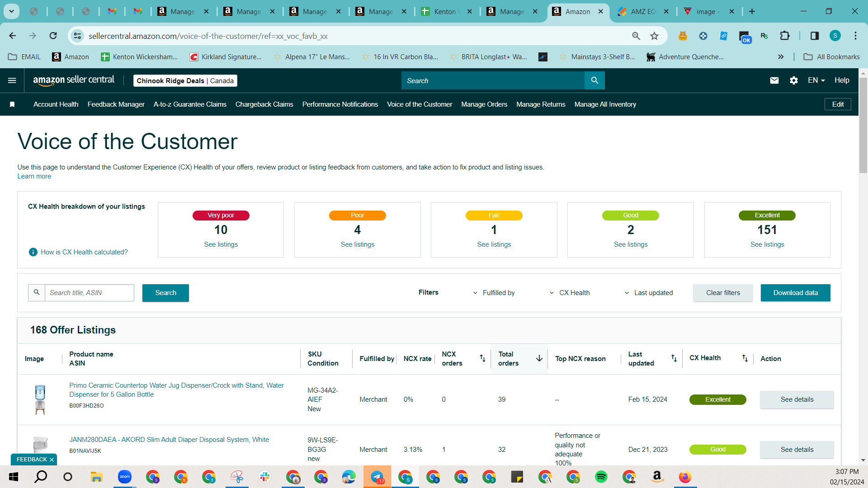Sort by CX Health column arrows
Image resolution: width=868 pixels, height=488 pixels.
point(745,358)
